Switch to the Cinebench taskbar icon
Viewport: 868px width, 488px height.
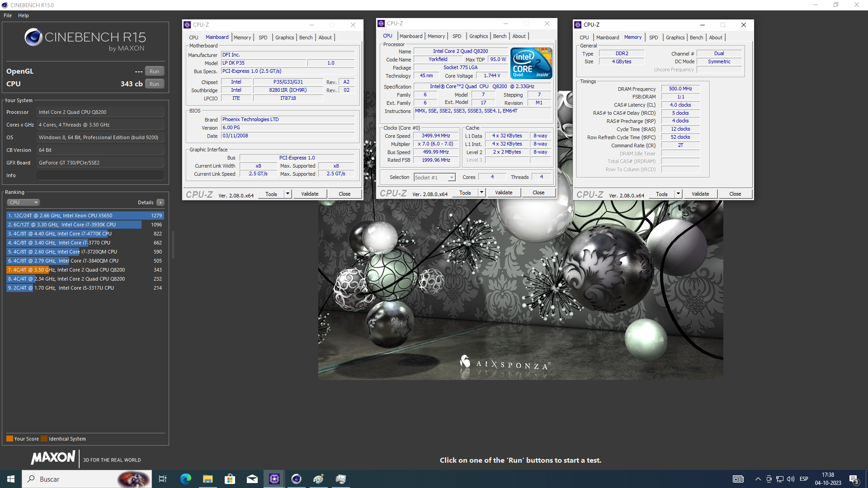[x=296, y=479]
